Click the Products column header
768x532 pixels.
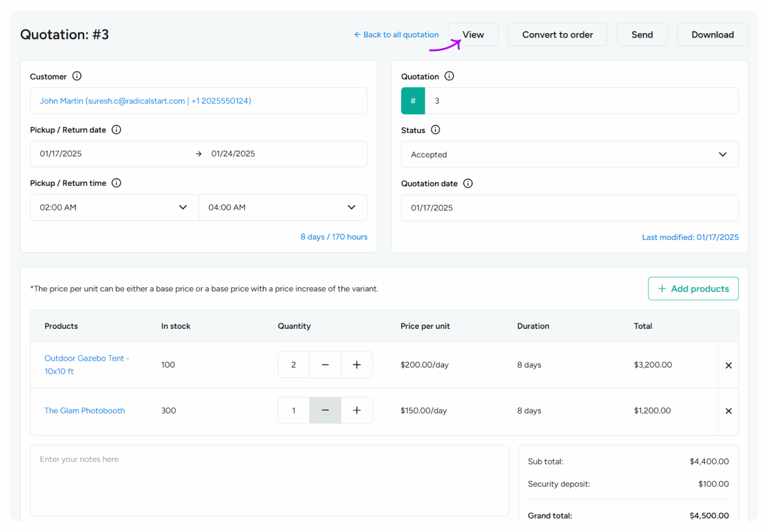pyautogui.click(x=61, y=326)
